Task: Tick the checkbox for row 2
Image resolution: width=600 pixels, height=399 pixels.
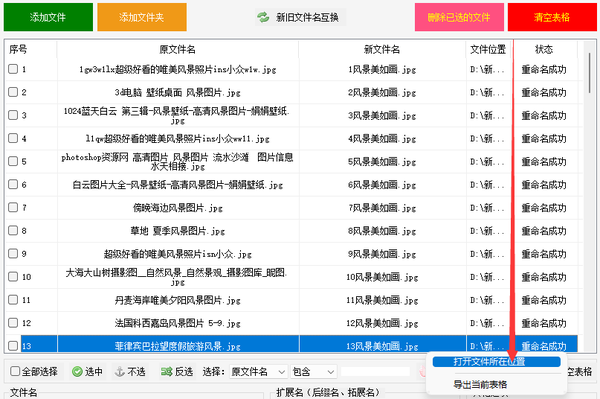Action: click(x=13, y=92)
